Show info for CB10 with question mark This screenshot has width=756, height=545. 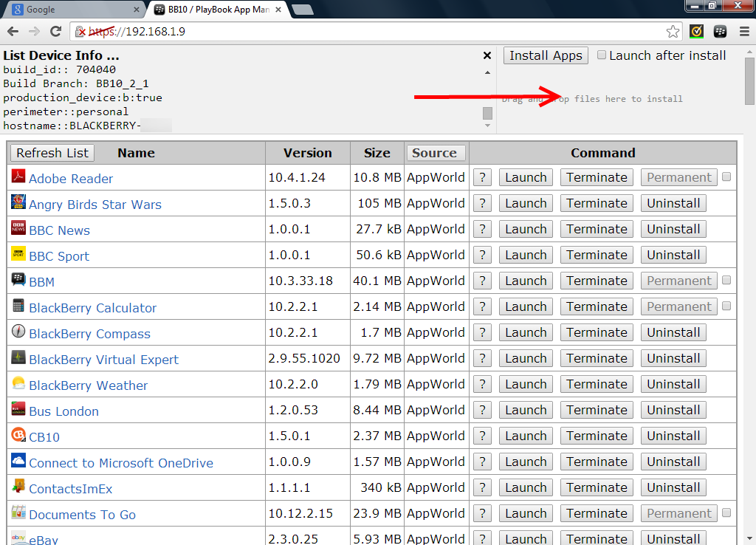[x=482, y=436]
